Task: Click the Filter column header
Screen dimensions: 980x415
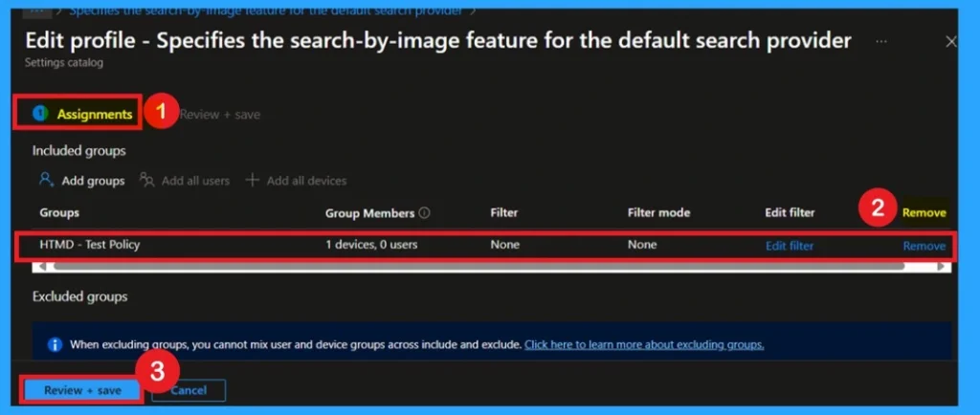Action: click(x=503, y=213)
